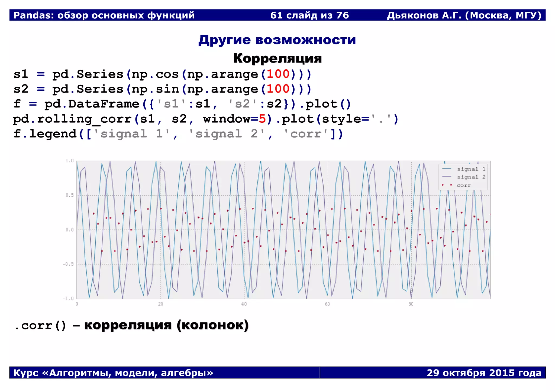Click the 'corr' legend entry
555x392 pixels.
[464, 185]
